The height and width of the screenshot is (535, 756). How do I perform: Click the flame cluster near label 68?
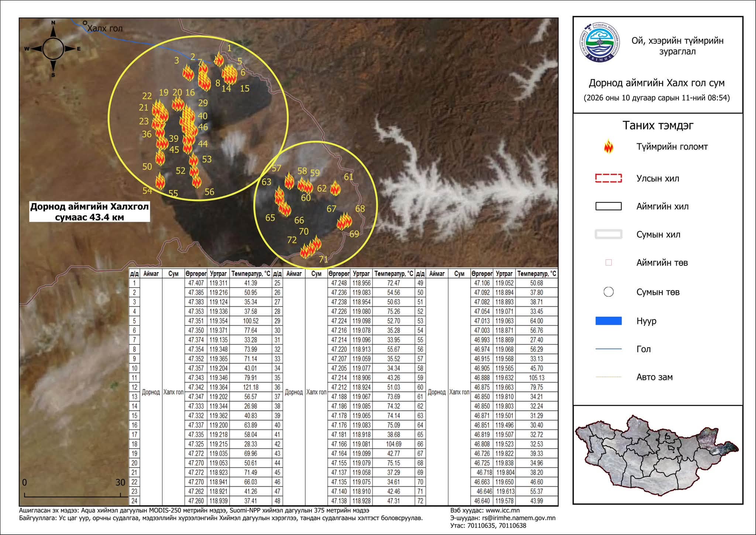pos(345,221)
